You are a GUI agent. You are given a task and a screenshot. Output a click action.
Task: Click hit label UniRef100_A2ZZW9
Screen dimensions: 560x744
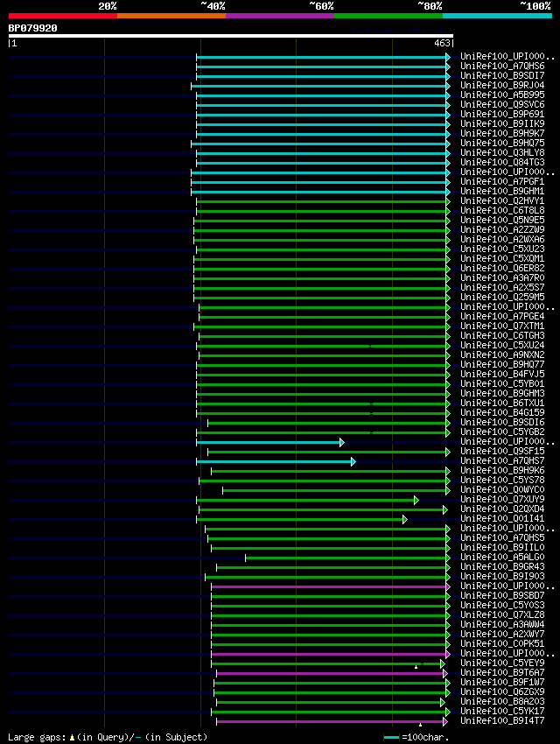tap(502, 229)
